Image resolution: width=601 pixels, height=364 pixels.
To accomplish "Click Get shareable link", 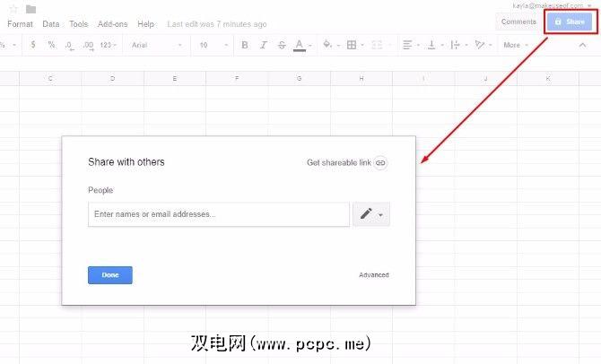I will [x=339, y=163].
